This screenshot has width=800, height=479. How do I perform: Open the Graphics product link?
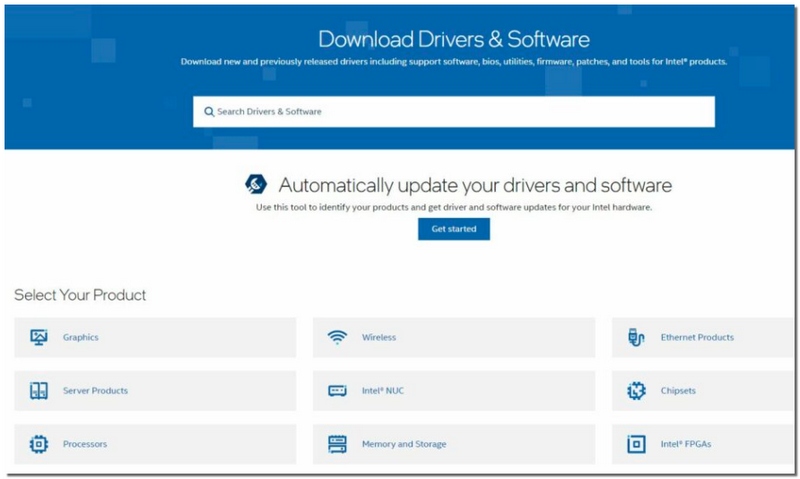(81, 337)
